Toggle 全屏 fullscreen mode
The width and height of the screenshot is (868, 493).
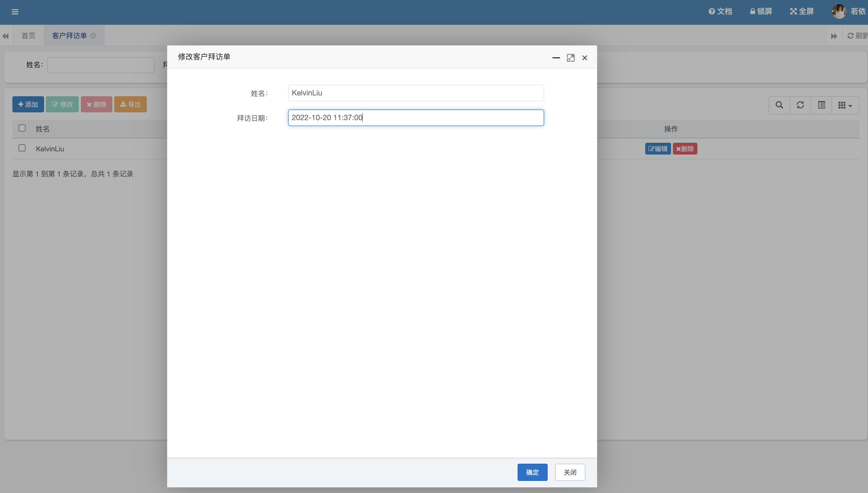click(801, 12)
